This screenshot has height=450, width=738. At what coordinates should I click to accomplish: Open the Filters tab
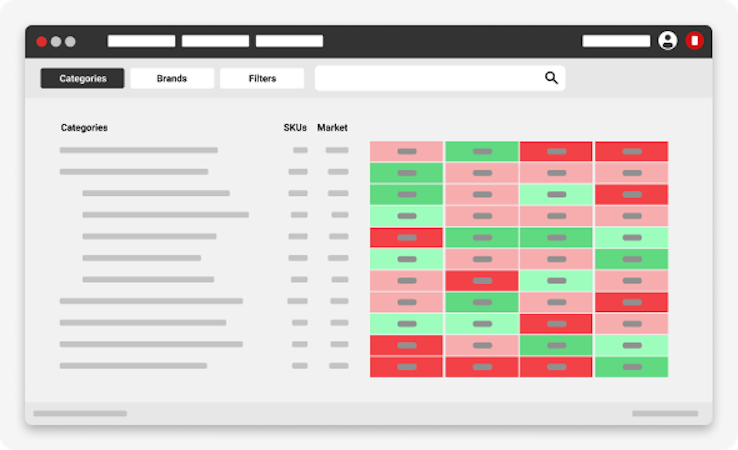[262, 78]
